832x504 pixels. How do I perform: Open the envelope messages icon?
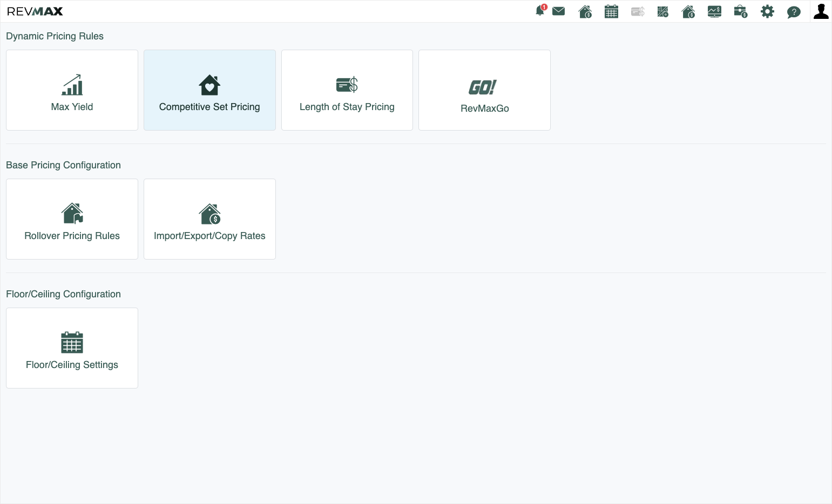pos(559,11)
